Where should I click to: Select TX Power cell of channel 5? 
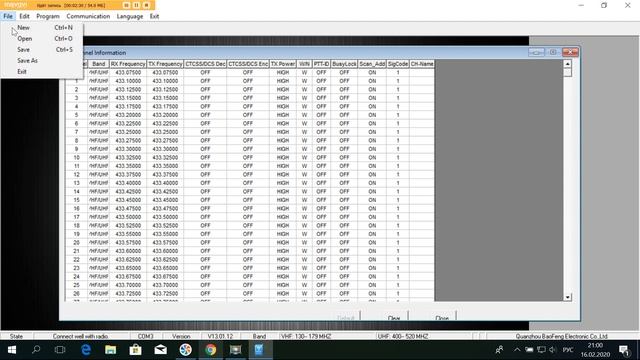283,115
